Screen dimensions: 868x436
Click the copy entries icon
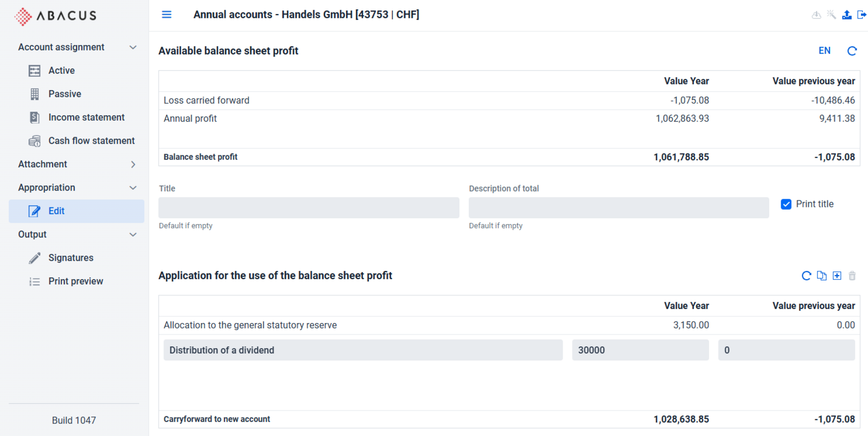click(821, 276)
